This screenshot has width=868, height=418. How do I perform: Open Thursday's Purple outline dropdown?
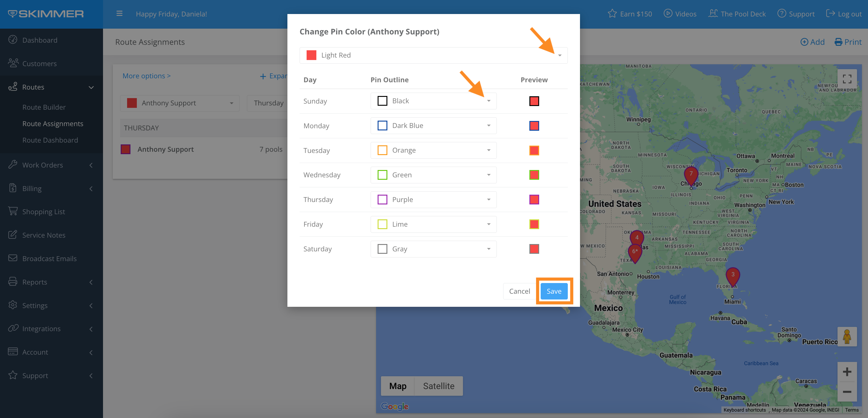point(433,199)
